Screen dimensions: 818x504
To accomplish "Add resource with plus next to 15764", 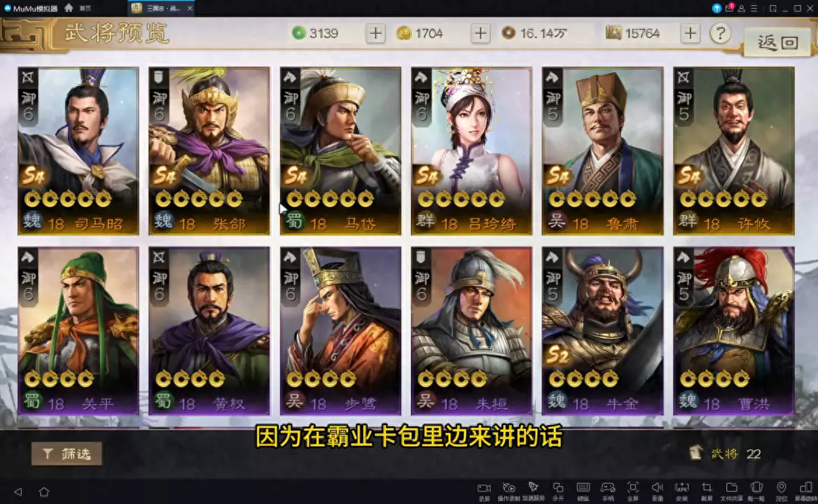I will pyautogui.click(x=690, y=34).
